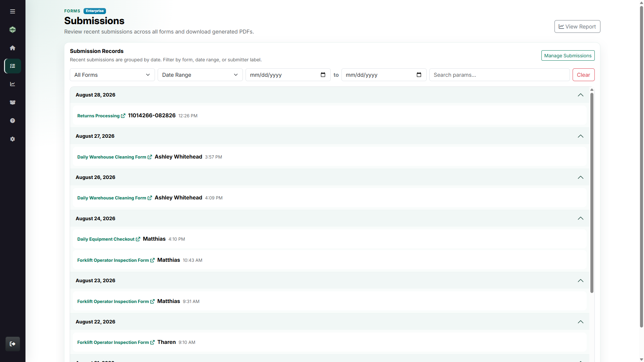
Task: Open the analytics chart sidebar icon
Action: click(x=12, y=84)
